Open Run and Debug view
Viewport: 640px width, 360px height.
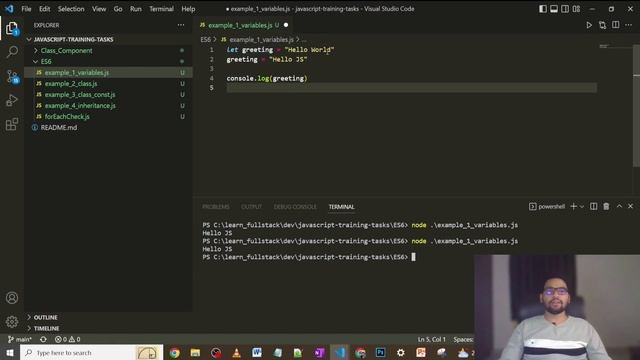tap(12, 100)
